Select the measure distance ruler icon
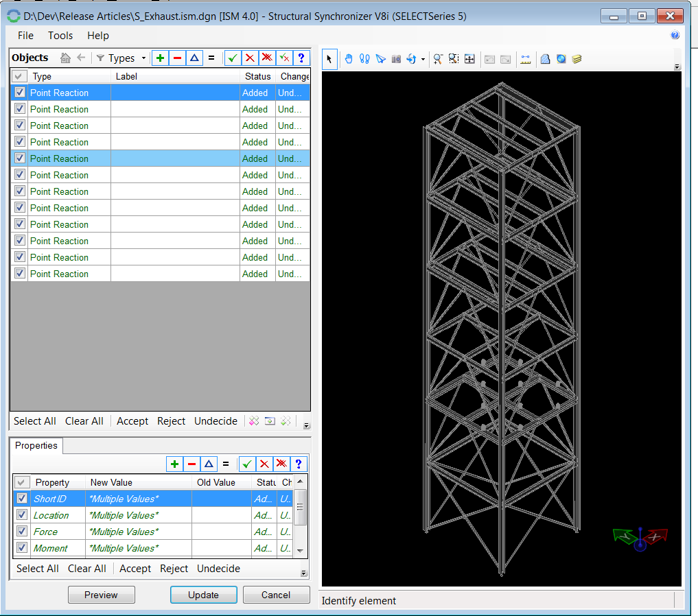 pos(526,59)
